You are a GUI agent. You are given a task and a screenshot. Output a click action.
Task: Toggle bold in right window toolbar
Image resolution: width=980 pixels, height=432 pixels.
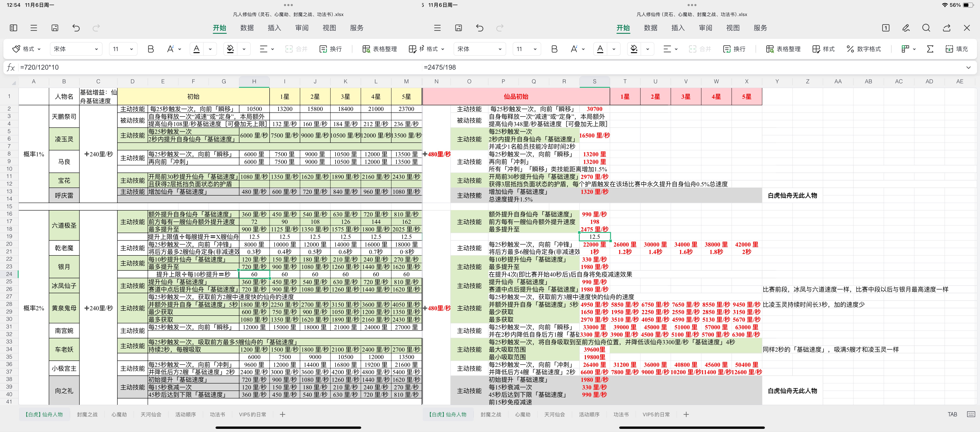click(554, 49)
